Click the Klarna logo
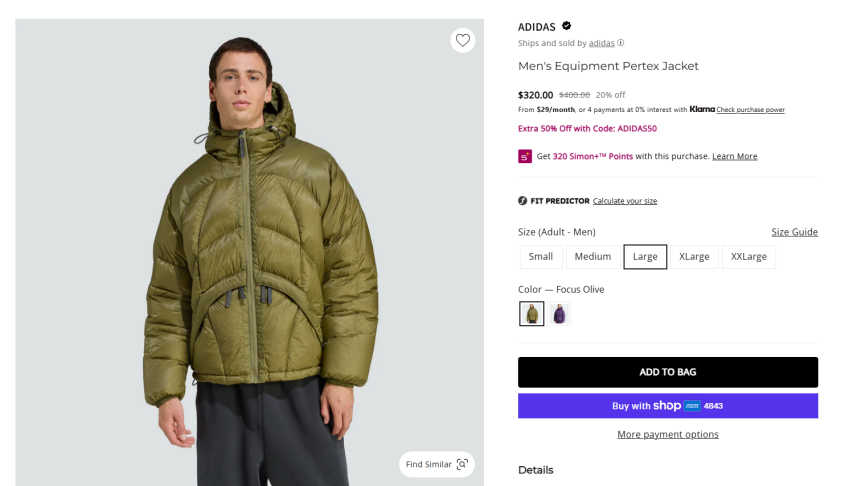The width and height of the screenshot is (849, 486). click(702, 109)
